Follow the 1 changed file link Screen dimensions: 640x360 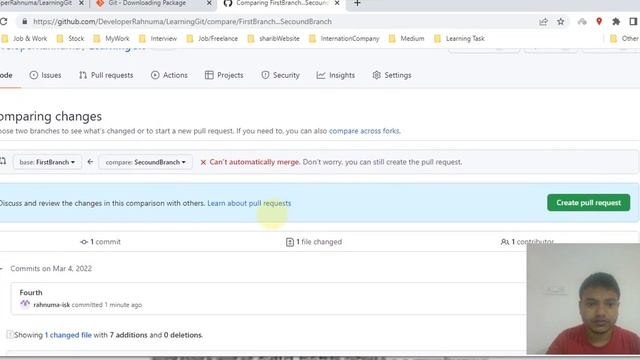68,335
